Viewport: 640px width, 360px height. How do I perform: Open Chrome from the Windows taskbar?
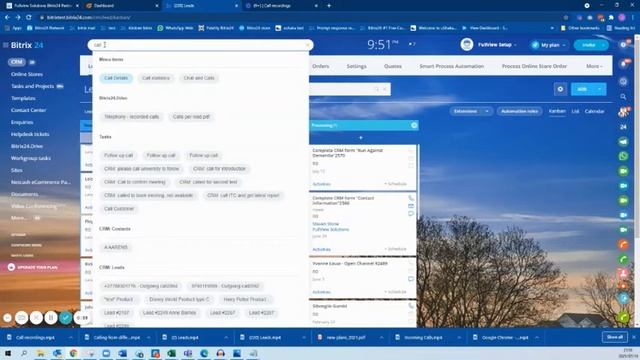[x=73, y=353]
